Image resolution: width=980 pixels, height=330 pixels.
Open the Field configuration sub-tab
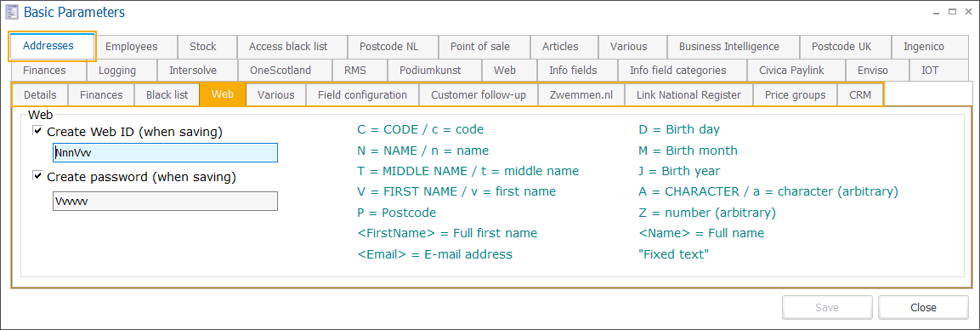click(362, 95)
